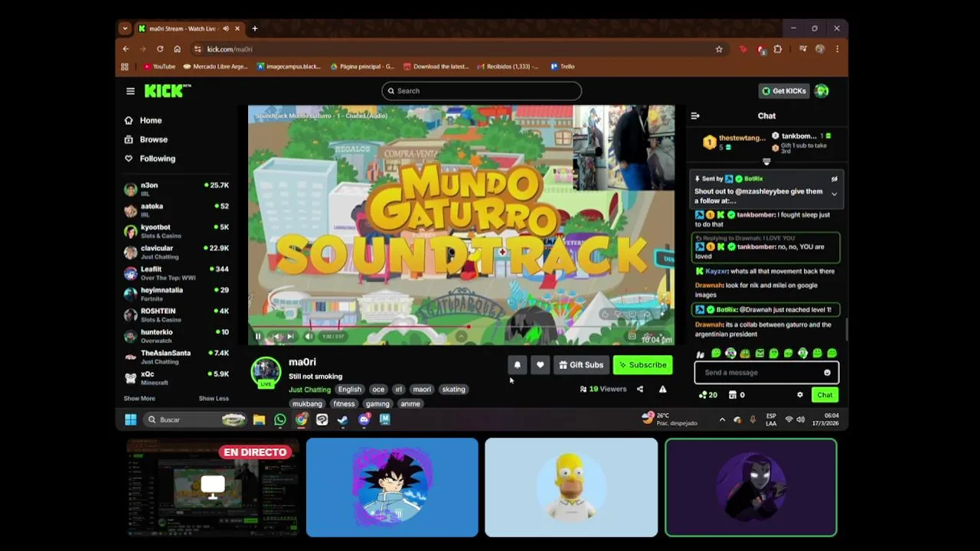Open the Kick hamburger menu
980x551 pixels.
pos(130,91)
